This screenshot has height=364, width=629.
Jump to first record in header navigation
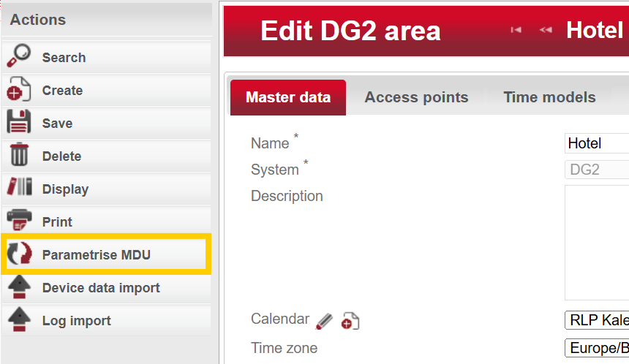coord(516,30)
